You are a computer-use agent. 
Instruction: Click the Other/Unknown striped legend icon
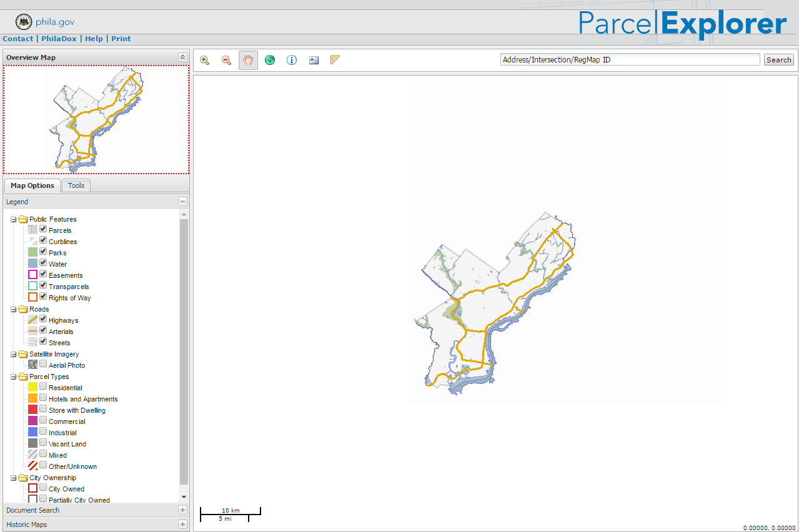pyautogui.click(x=33, y=466)
